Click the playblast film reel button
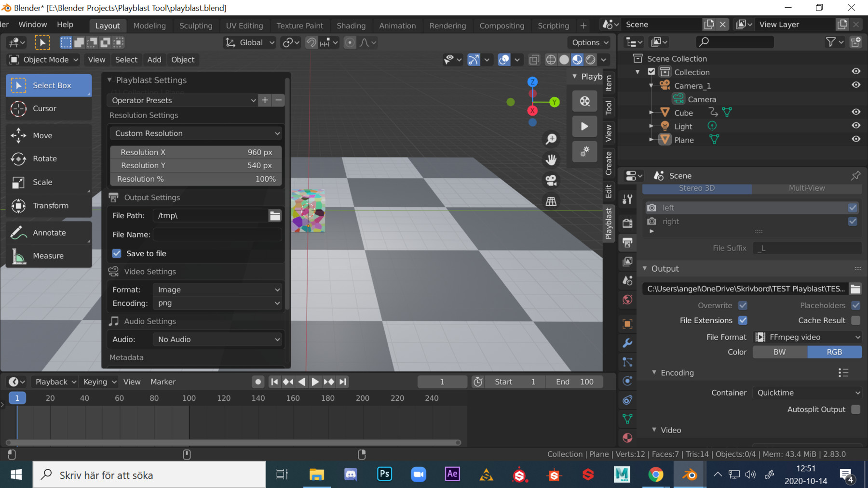 (x=584, y=101)
